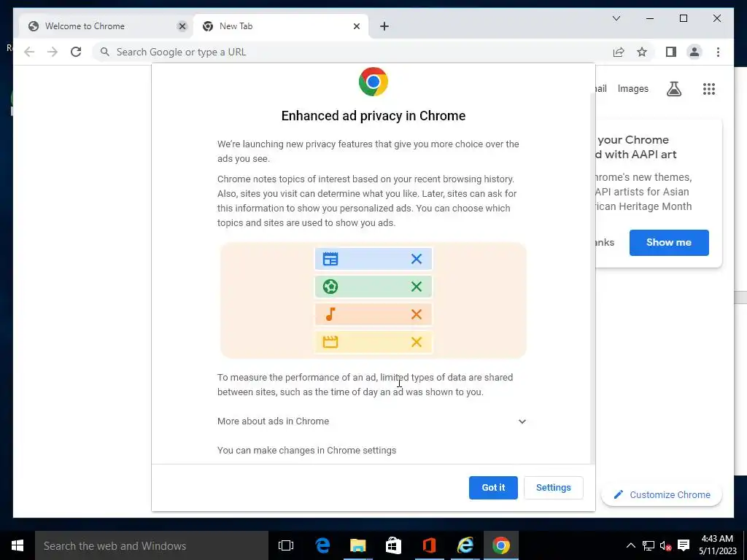747x560 pixels.
Task: Click the film clapper icon in illustration
Action: click(x=330, y=342)
